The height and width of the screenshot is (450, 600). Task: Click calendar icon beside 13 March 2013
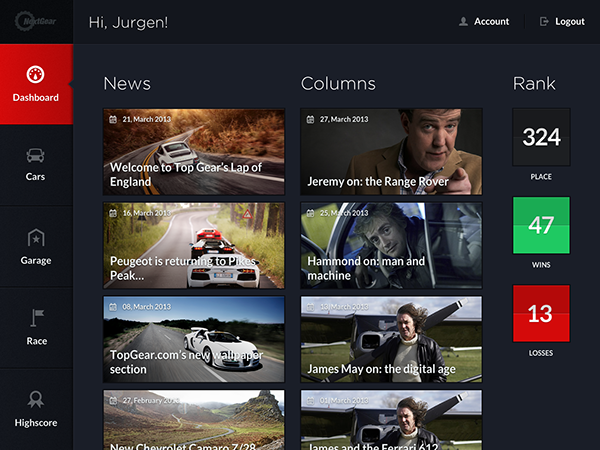click(x=310, y=307)
